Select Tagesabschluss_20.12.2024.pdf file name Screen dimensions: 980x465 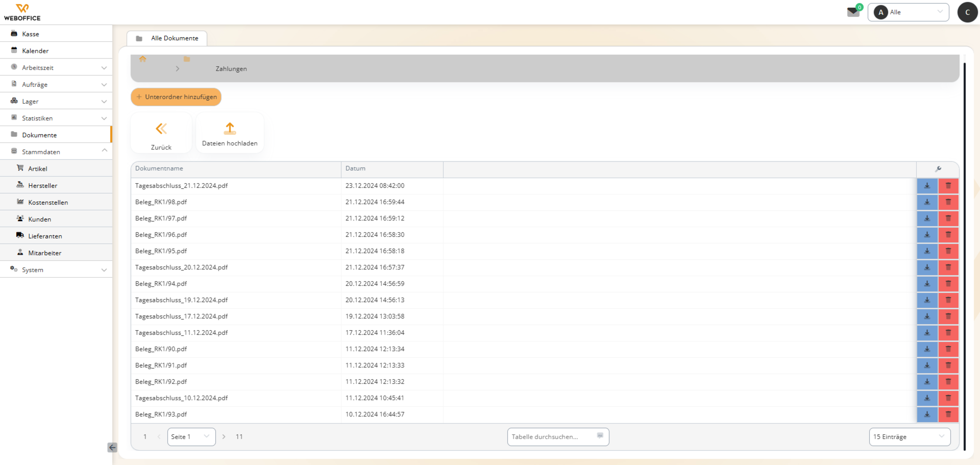coord(181,268)
